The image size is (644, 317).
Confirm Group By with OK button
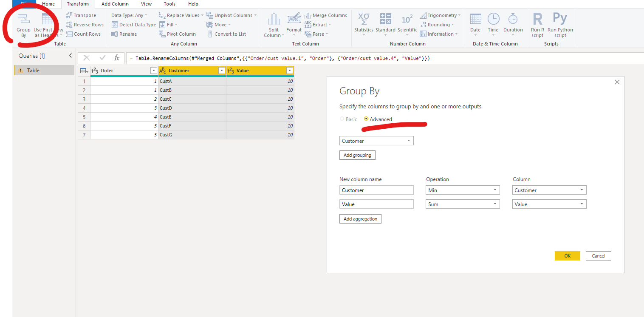[568, 256]
